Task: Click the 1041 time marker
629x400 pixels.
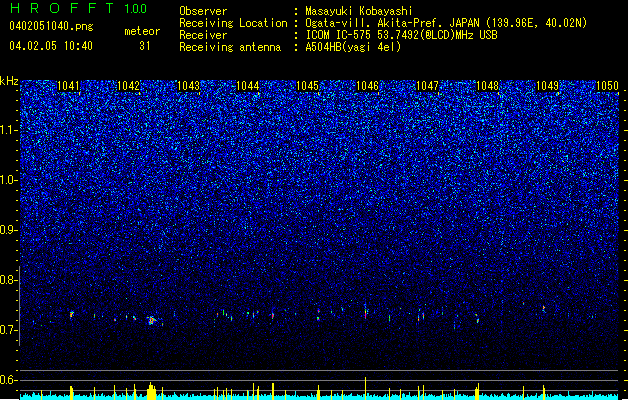Action: (69, 86)
